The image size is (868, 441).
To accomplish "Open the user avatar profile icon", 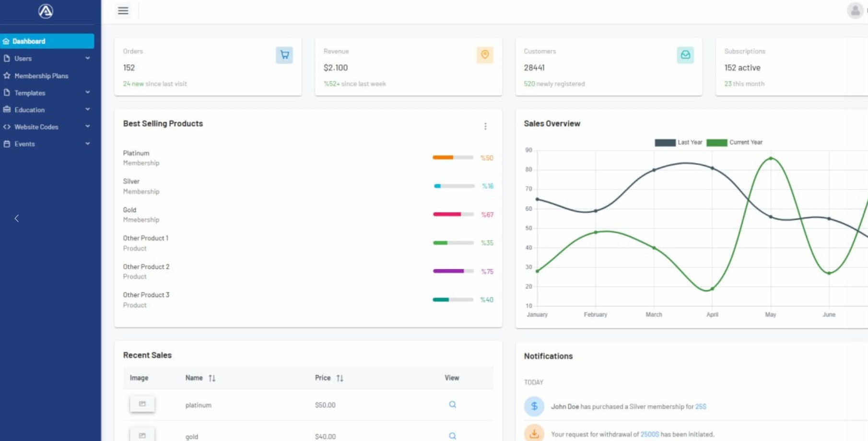I will point(855,11).
